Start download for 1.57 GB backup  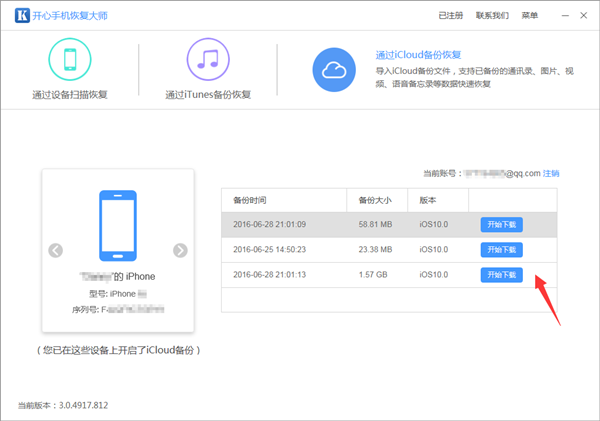pyautogui.click(x=501, y=275)
